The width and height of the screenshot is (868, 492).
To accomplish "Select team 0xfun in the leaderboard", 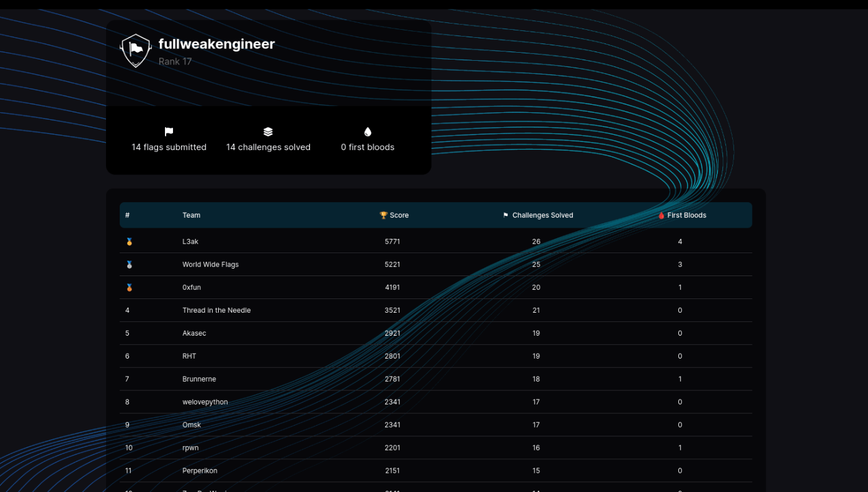I will tap(192, 287).
